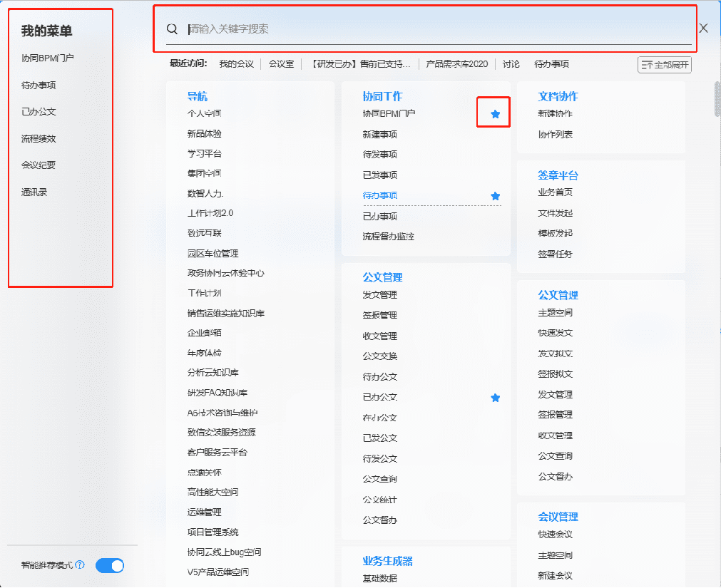Open 协同BPM门户 in 我的菜单
Viewport: 721px width, 588px height.
tap(47, 58)
